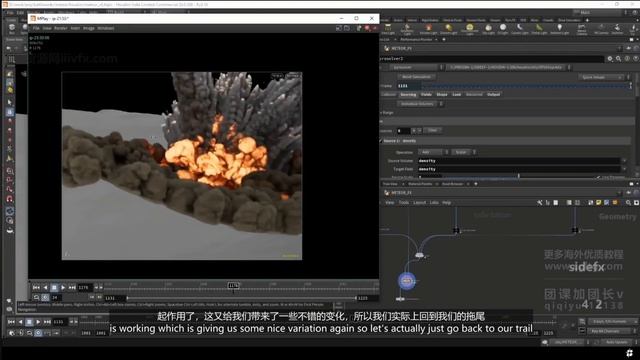Stop playback in Houdini playbar
This screenshot has width=640, height=360.
[x=29, y=322]
